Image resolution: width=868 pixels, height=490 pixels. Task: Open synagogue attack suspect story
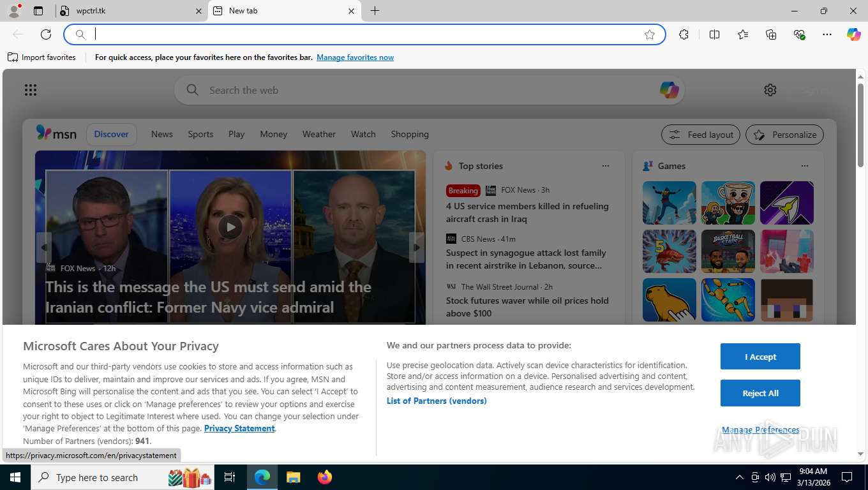pos(526,259)
